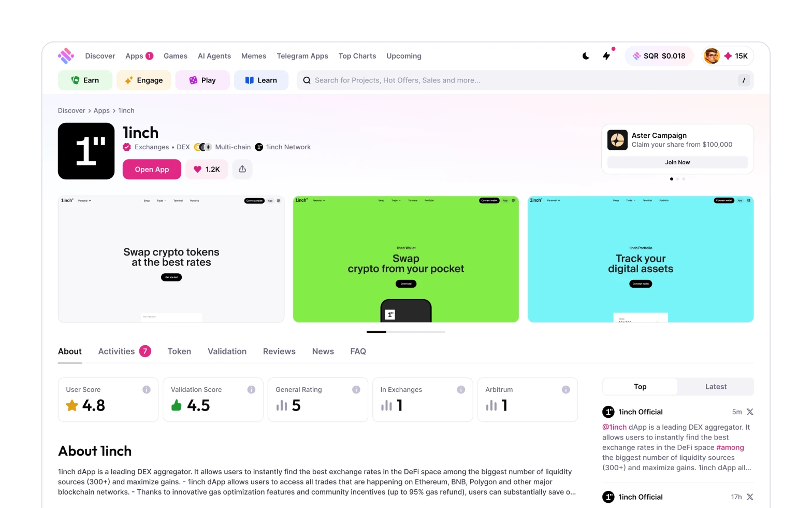Open the Swap crypto tokens screenshot
This screenshot has height=508, width=812.
171,259
